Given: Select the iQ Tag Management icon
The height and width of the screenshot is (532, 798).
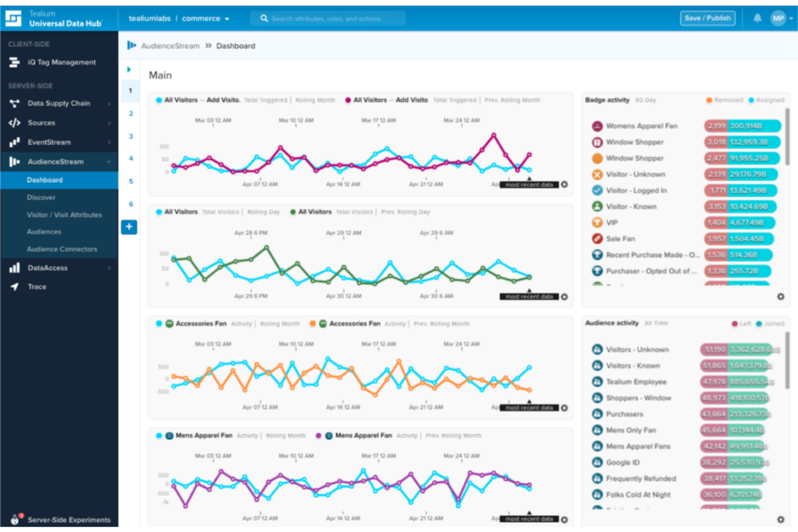Looking at the screenshot, I should (x=13, y=62).
